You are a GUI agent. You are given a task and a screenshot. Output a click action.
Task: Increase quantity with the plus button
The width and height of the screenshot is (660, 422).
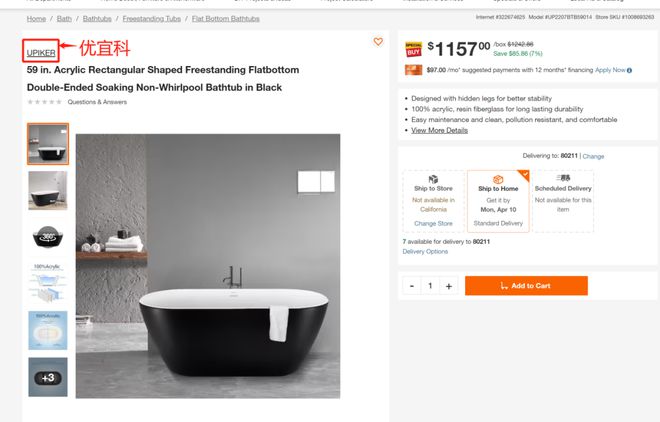tap(449, 286)
